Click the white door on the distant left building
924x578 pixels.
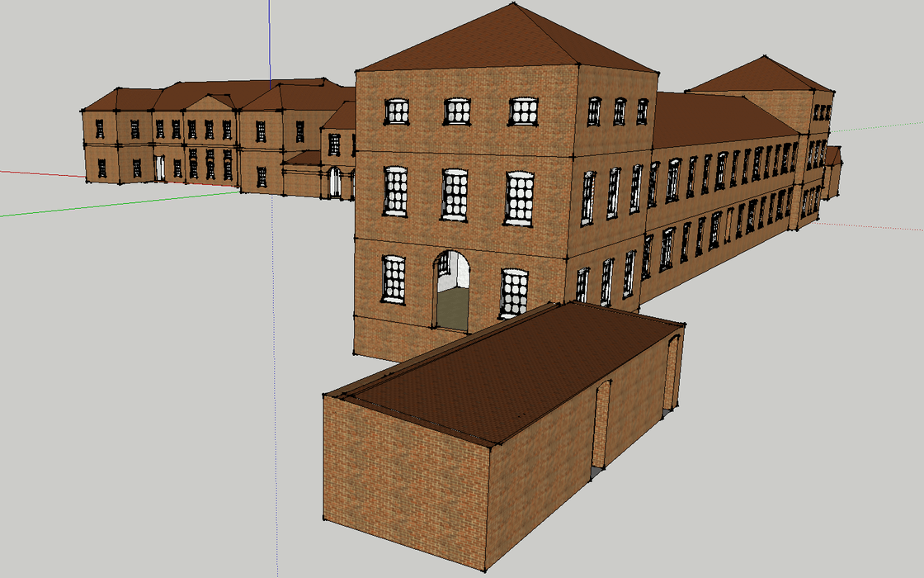(160, 168)
